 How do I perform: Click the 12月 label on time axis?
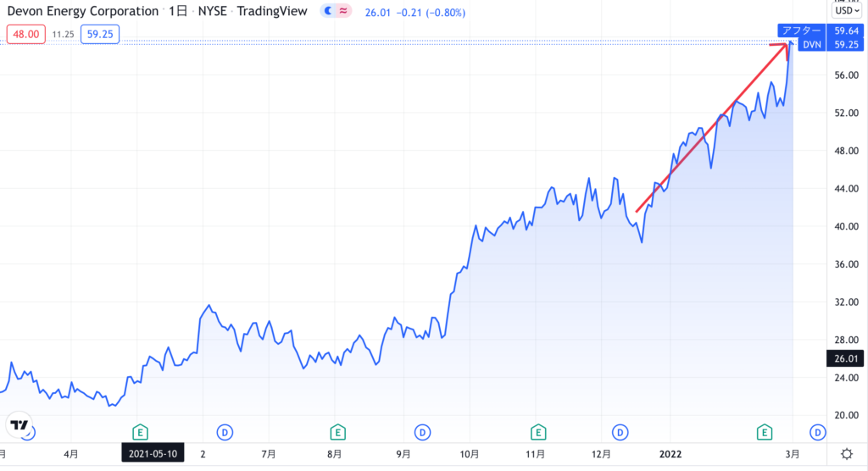601,454
